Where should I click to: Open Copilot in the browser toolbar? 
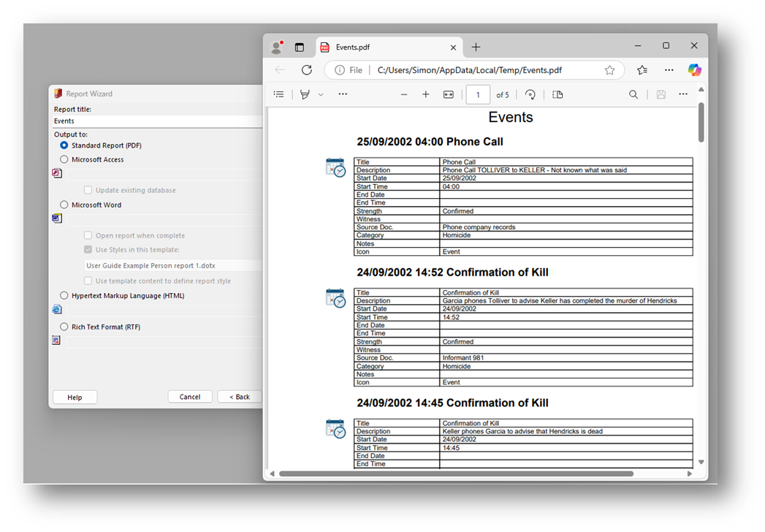tap(694, 70)
